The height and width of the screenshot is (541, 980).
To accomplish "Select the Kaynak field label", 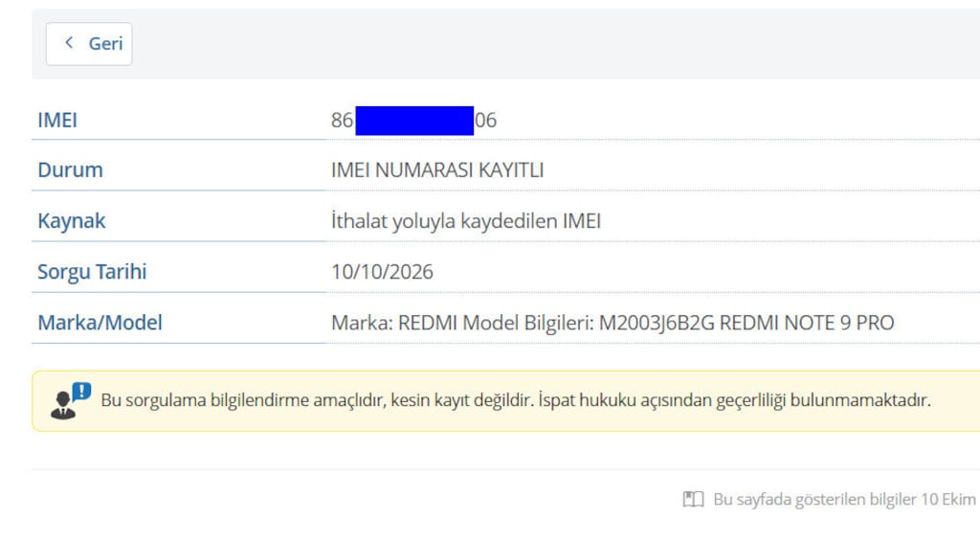I will click(71, 221).
